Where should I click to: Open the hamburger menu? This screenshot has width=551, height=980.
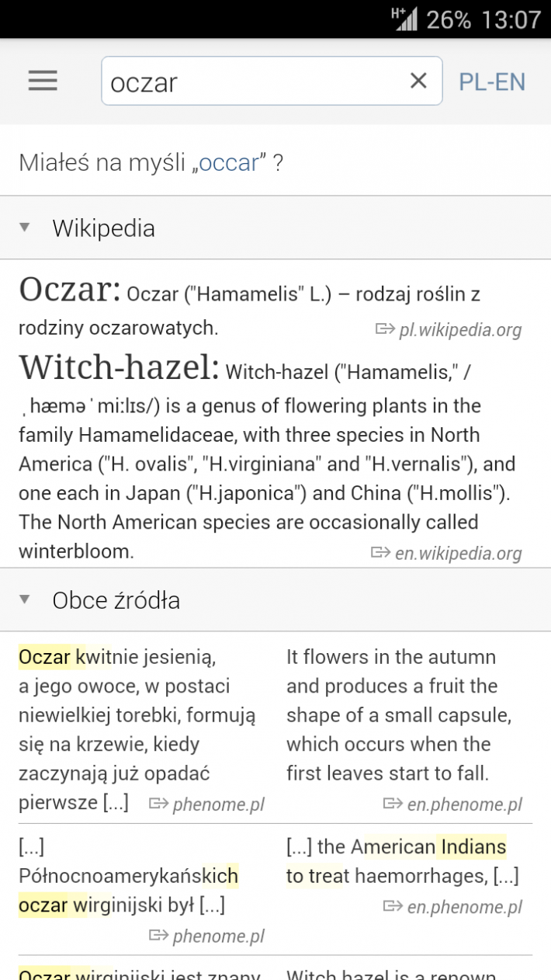point(43,81)
